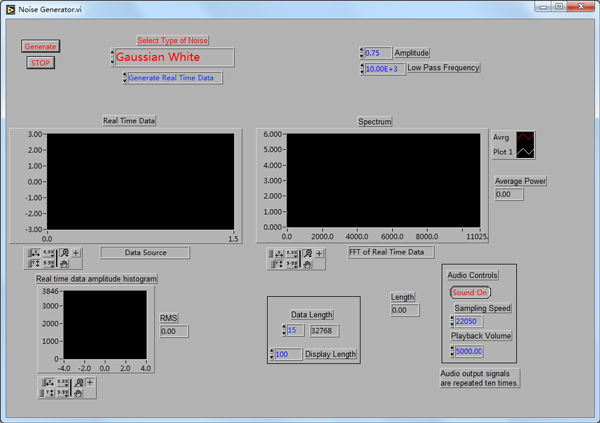
Task: Open the Gaussian White noise type selector
Action: [173, 57]
